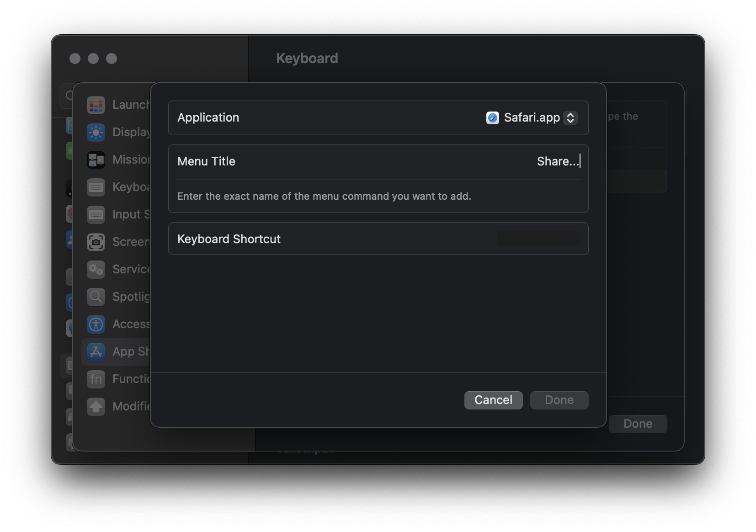This screenshot has height=532, width=756.
Task: Select Launchpad icon in the shortcuts sidebar
Action: tap(96, 105)
